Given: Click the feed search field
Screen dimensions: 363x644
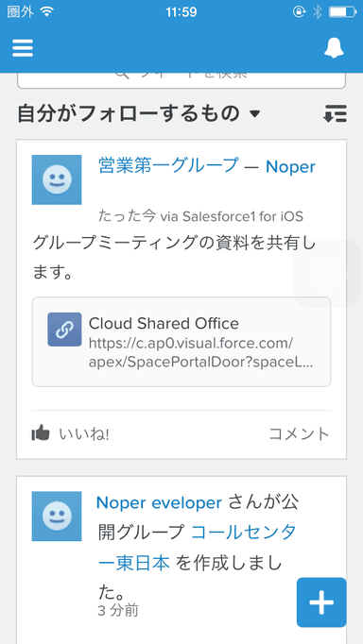Looking at the screenshot, I should pos(181,79).
